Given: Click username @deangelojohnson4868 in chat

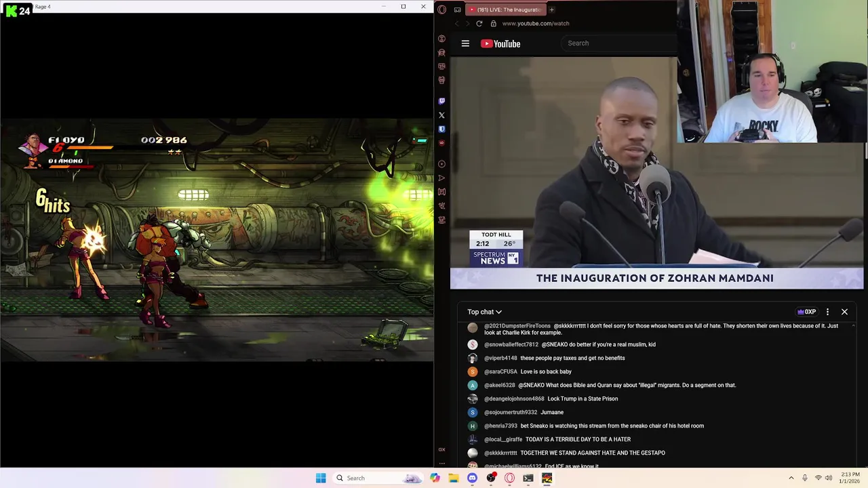Looking at the screenshot, I should pos(514,399).
